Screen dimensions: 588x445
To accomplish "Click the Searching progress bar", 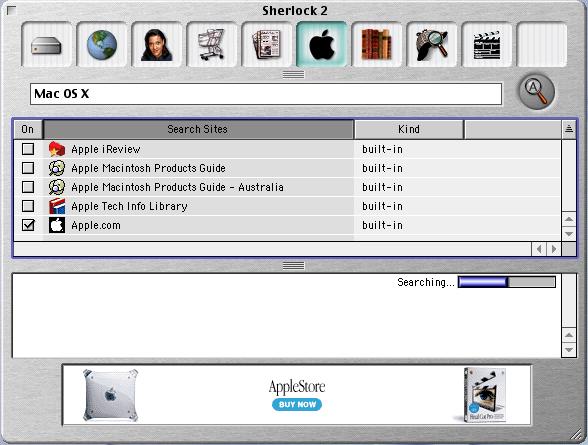I will tap(507, 282).
